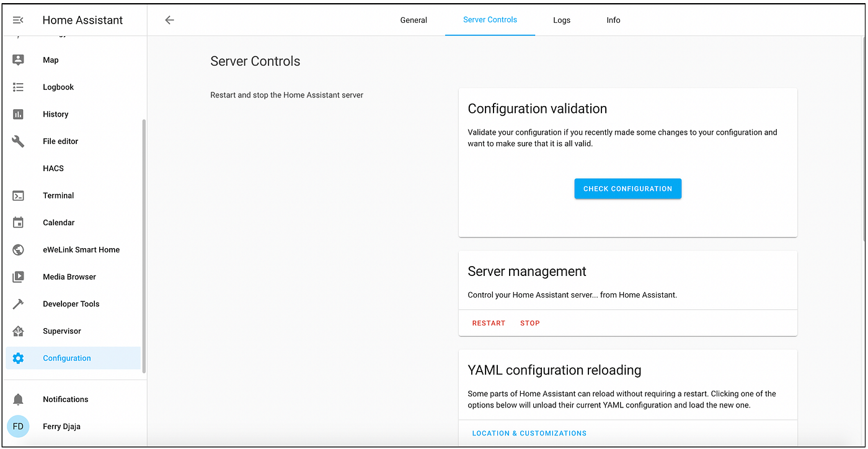Viewport: 868px width, 449px height.
Task: Switch to the Info tab
Action: coord(613,20)
